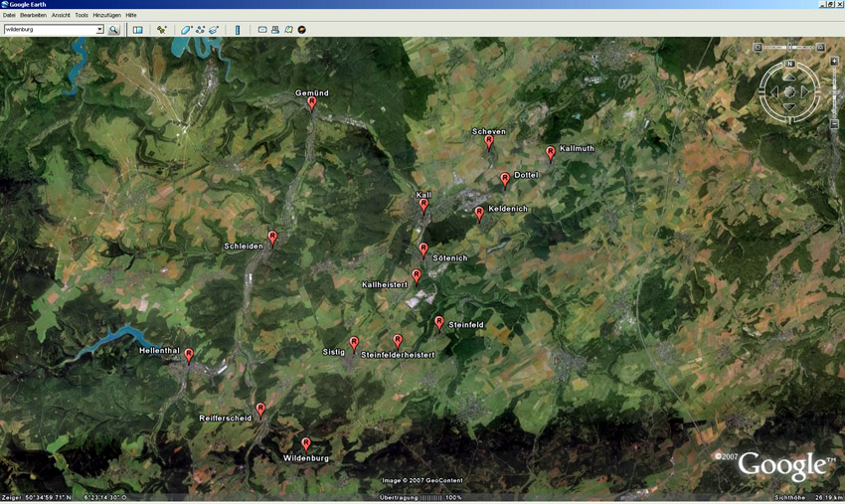Viewport: 845px width, 504px height.
Task: Click the Reifferscheid placemark pin
Action: [x=260, y=410]
